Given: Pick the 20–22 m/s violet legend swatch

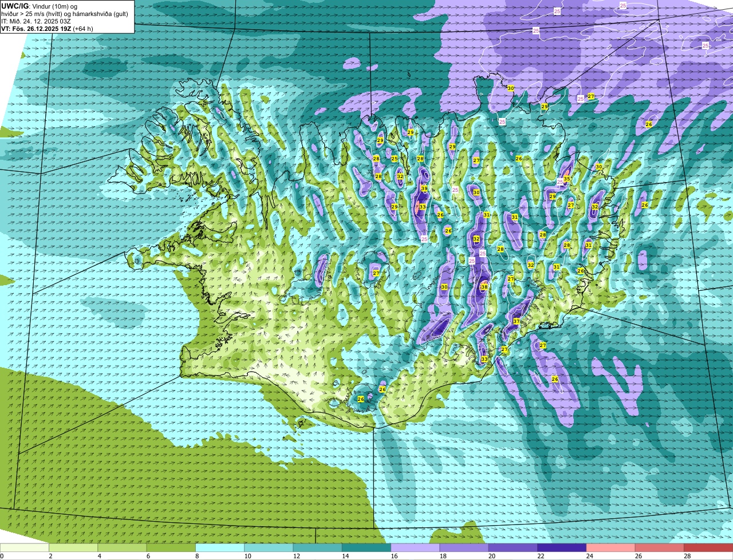Looking at the screenshot, I should point(513,548).
